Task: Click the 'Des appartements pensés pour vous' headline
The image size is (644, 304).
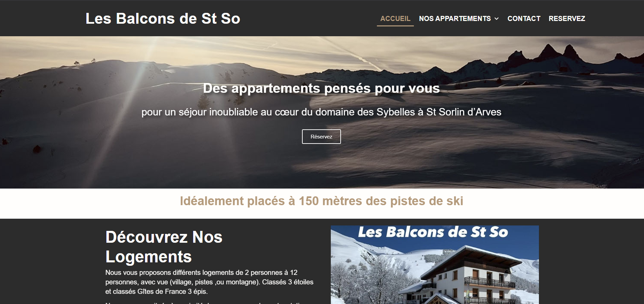Action: click(x=321, y=88)
